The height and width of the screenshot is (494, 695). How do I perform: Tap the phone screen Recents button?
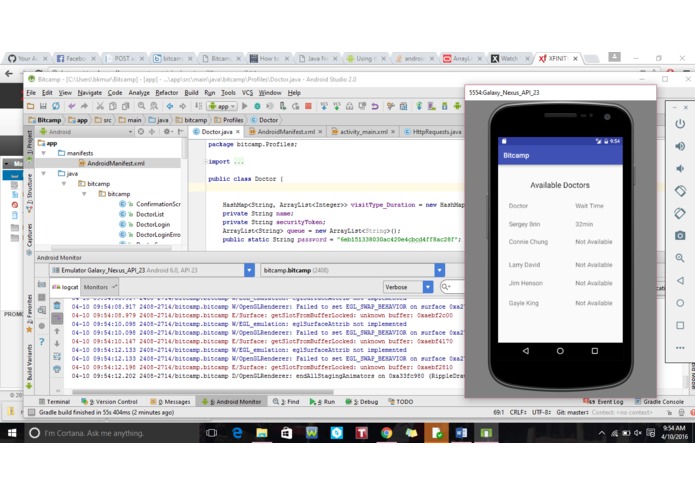tap(595, 350)
